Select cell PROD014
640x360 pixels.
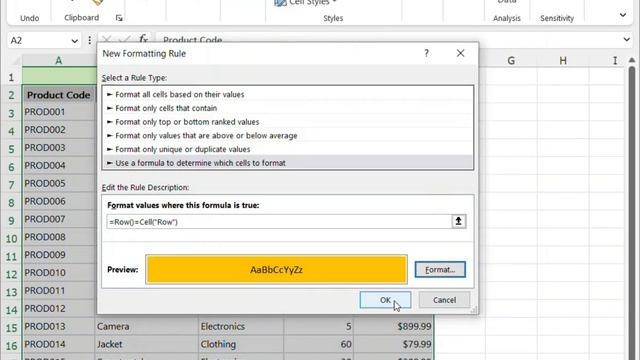pyautogui.click(x=59, y=344)
